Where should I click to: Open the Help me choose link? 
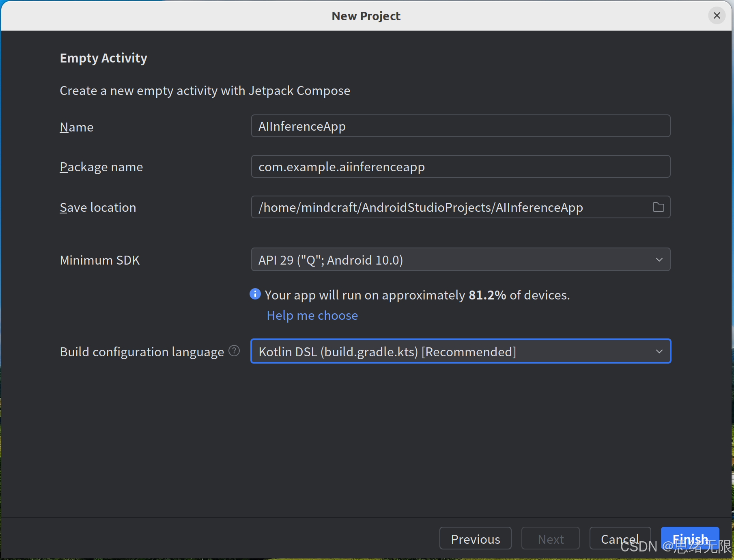click(312, 315)
